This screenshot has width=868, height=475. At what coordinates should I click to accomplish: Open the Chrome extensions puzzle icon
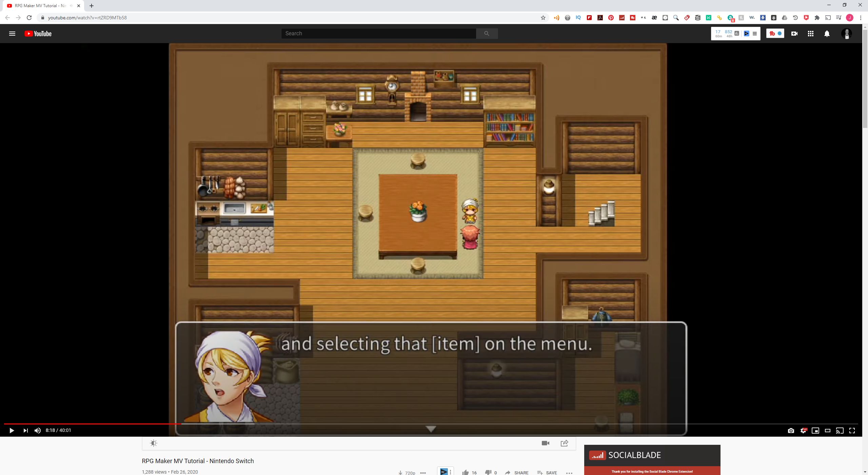(x=817, y=18)
